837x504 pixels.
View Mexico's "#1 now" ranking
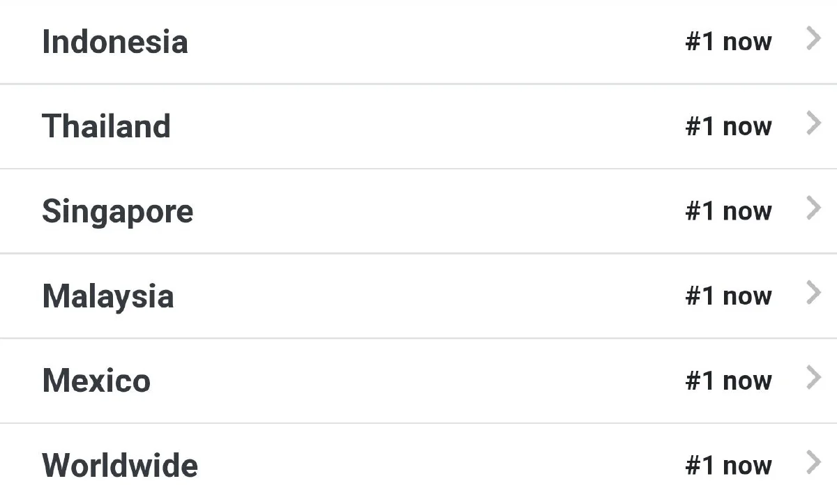point(728,381)
